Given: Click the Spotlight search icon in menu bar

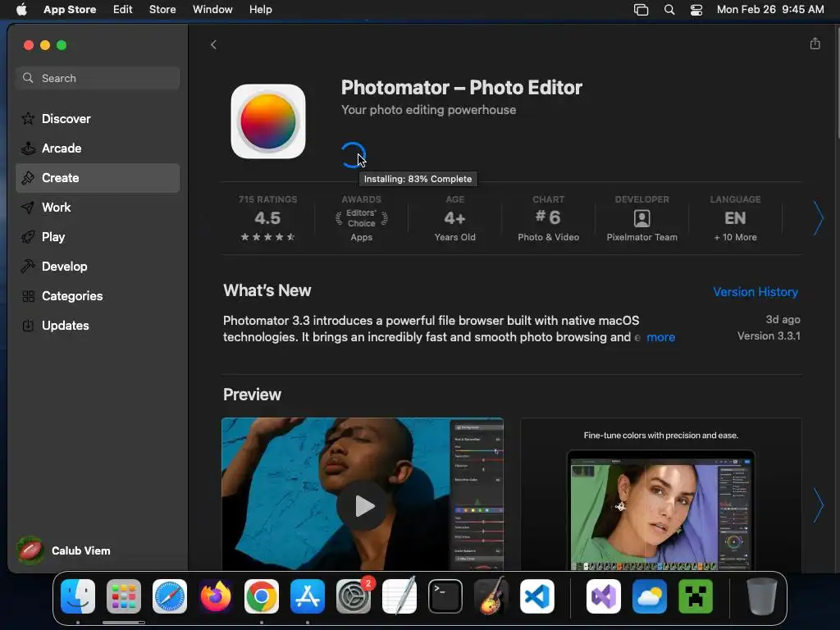Looking at the screenshot, I should [669, 10].
